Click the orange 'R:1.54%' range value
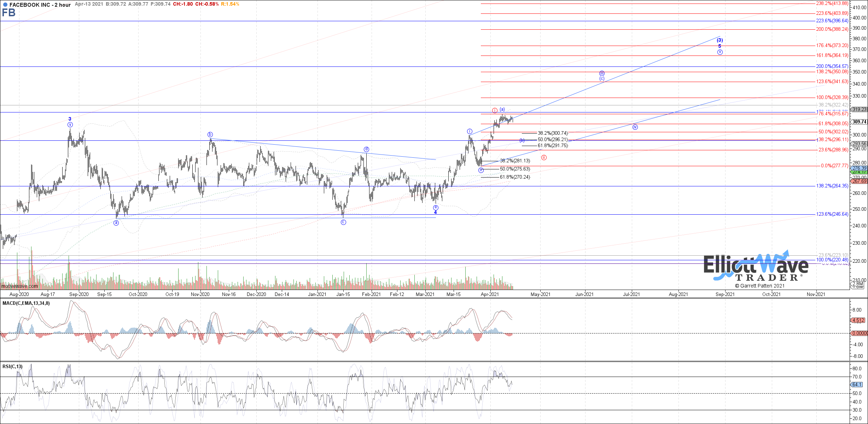The width and height of the screenshot is (868, 424). 230,4
